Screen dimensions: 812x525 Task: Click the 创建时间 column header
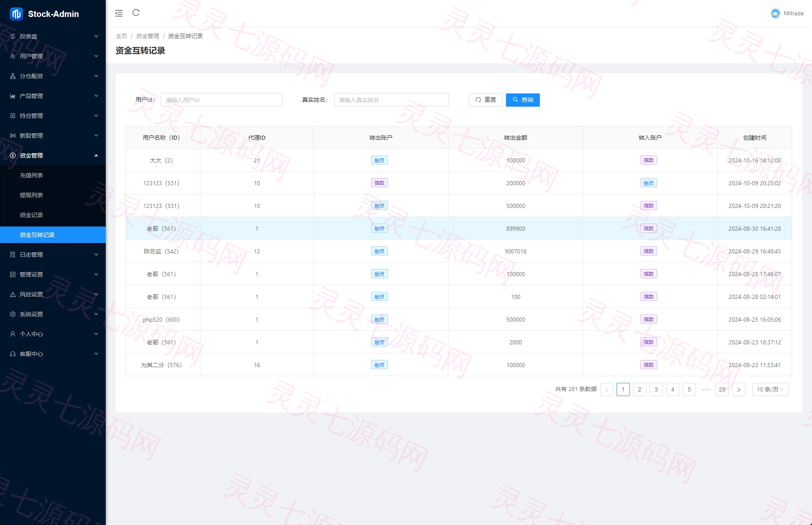[755, 138]
